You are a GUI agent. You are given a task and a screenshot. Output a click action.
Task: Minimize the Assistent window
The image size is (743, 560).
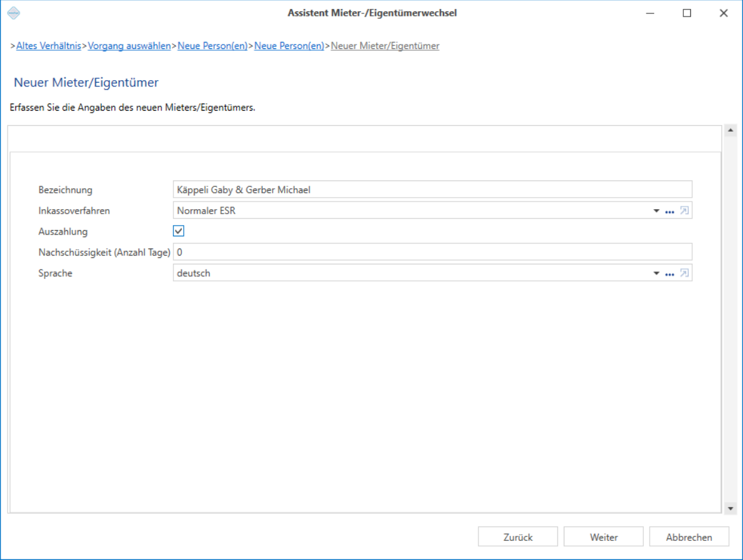(650, 13)
